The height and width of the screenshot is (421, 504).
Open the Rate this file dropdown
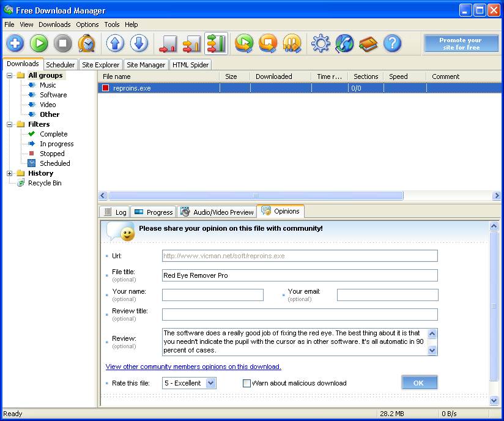click(211, 382)
